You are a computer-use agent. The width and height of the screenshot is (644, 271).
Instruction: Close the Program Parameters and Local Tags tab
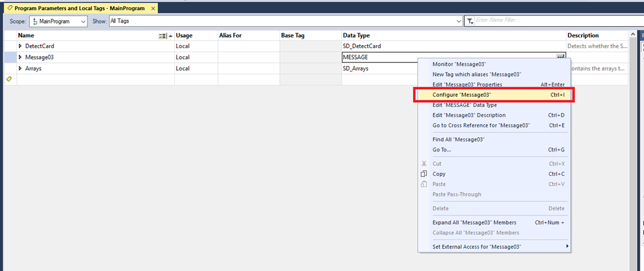[153, 9]
